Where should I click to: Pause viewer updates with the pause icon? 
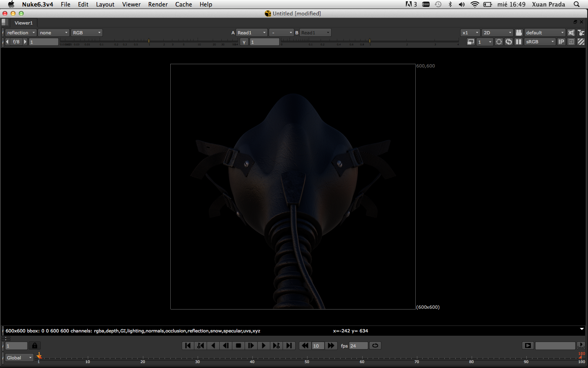(x=519, y=42)
